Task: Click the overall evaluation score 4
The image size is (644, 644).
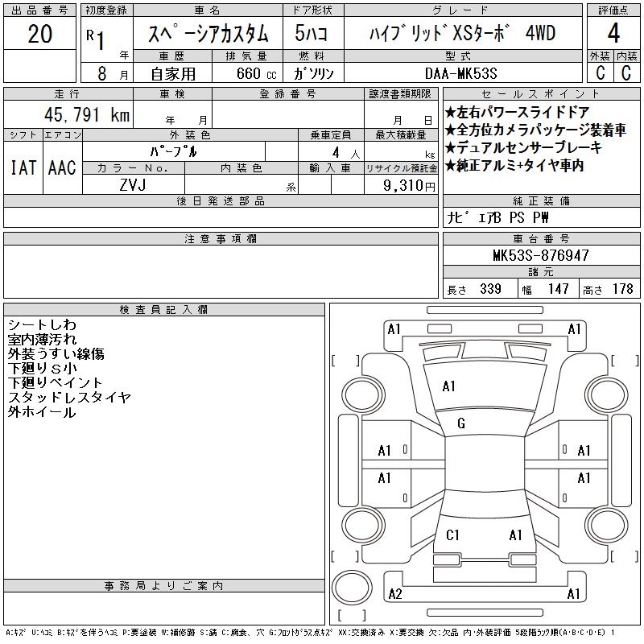Action: [613, 34]
